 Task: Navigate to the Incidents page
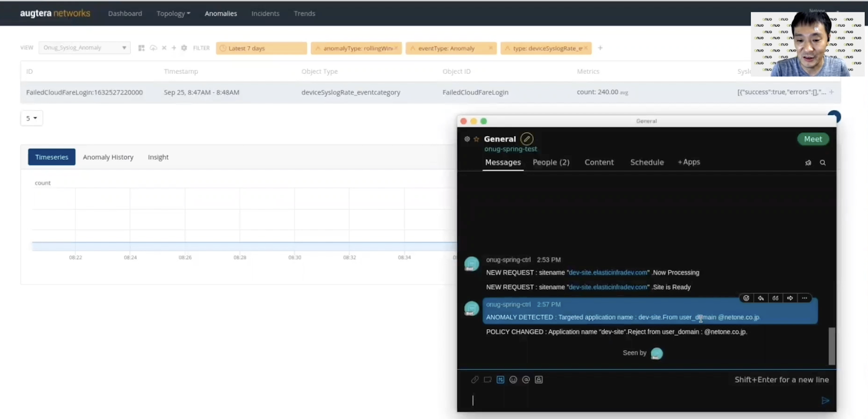pos(265,14)
